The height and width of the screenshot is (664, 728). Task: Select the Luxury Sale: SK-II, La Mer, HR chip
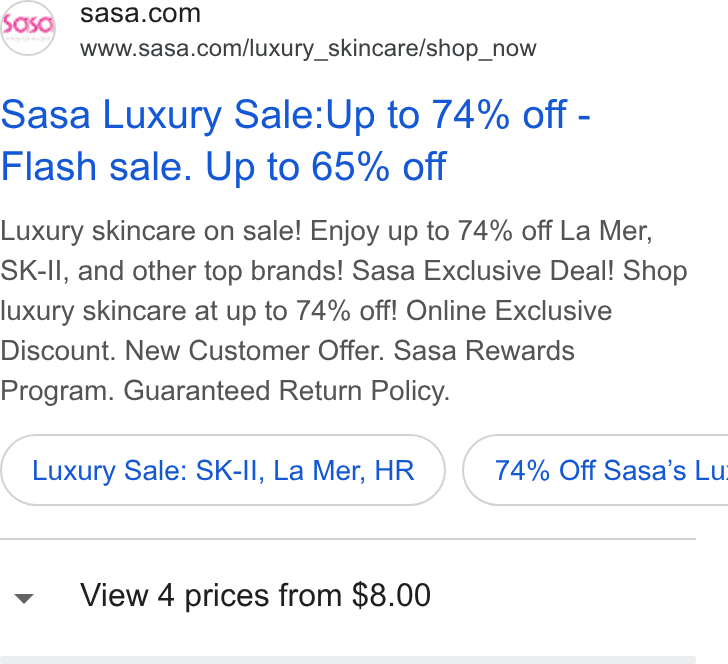(x=223, y=470)
